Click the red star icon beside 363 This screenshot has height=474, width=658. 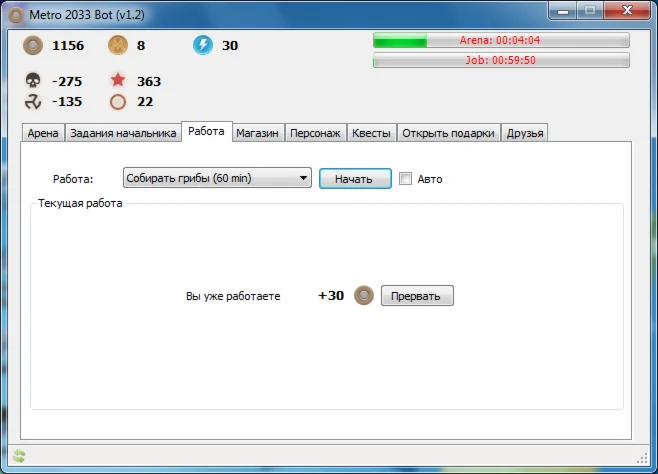pyautogui.click(x=118, y=79)
